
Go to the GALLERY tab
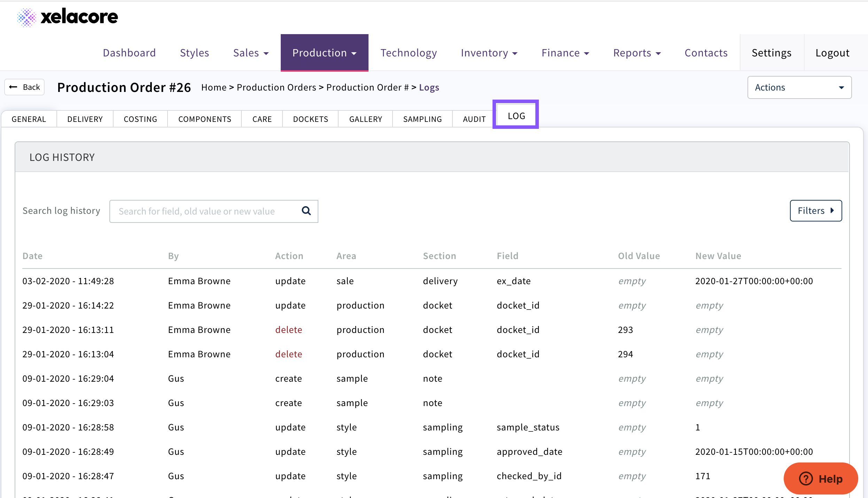tap(365, 119)
